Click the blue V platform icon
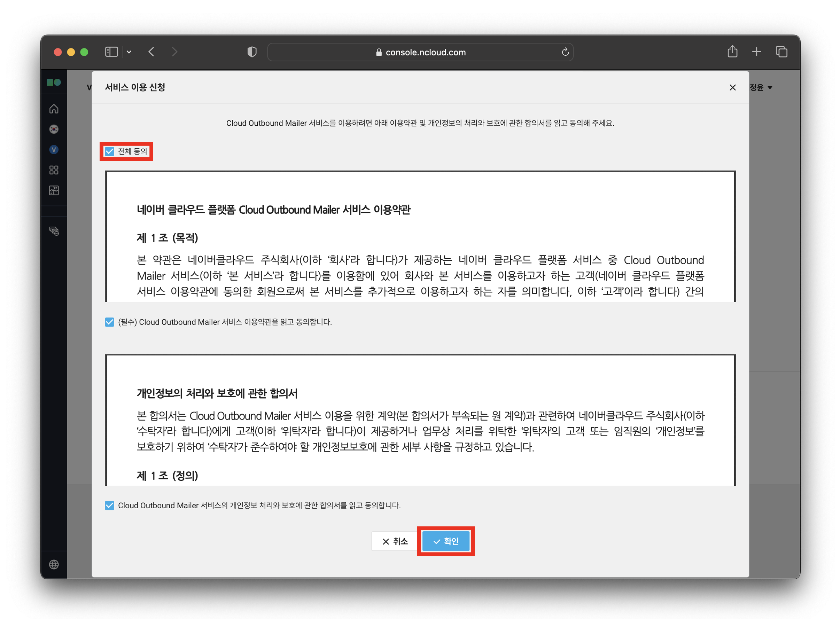 tap(54, 150)
